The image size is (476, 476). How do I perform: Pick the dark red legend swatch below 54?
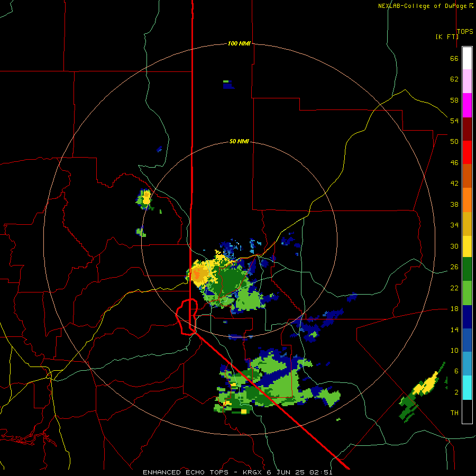click(467, 129)
